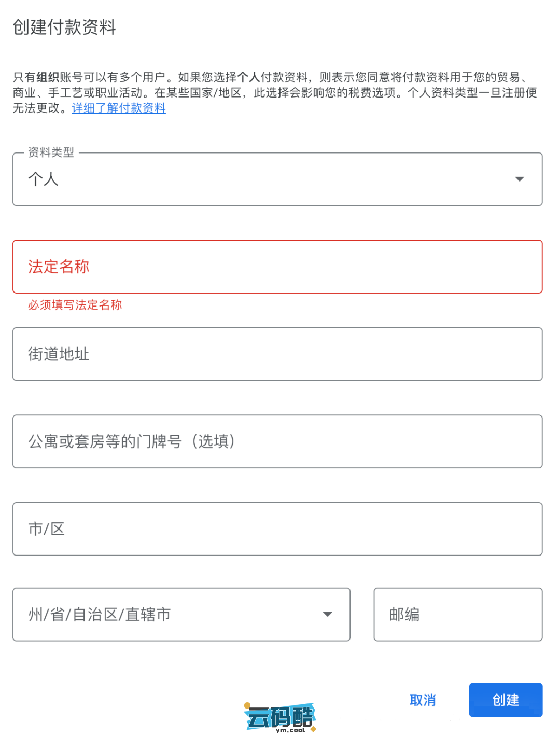Click the selected 个人 value text
560x736 pixels.
[43, 179]
